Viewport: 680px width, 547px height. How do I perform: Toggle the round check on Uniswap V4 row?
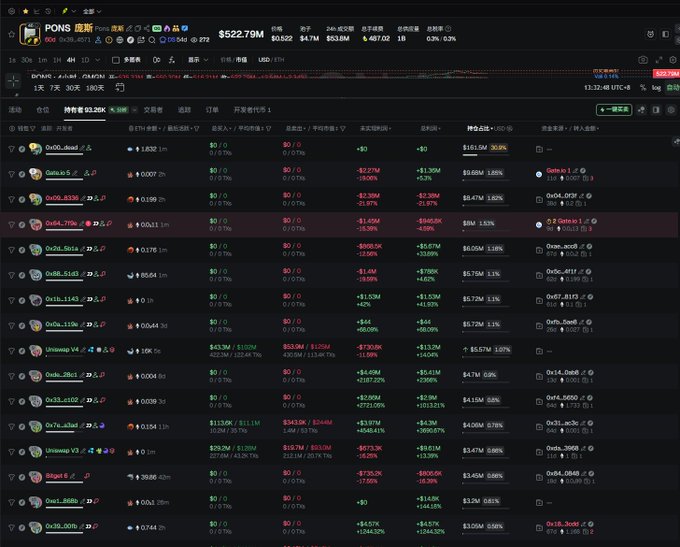[22, 351]
